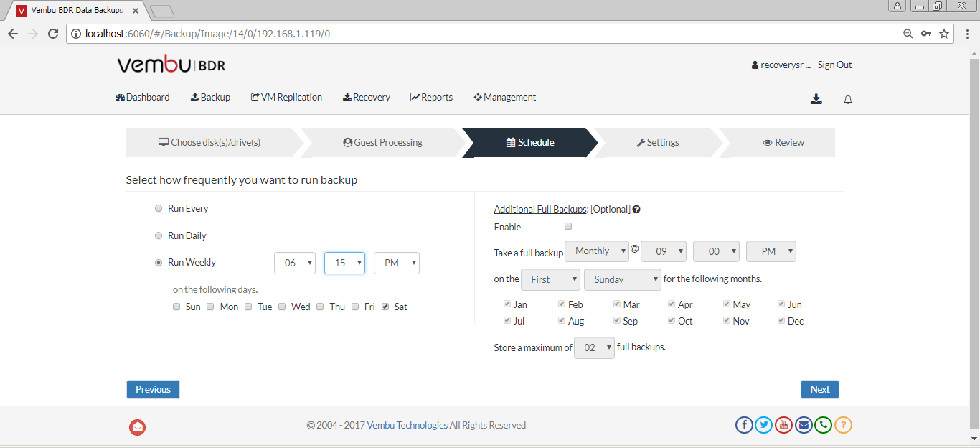
Task: Select the Run Daily radio button
Action: coord(159,235)
